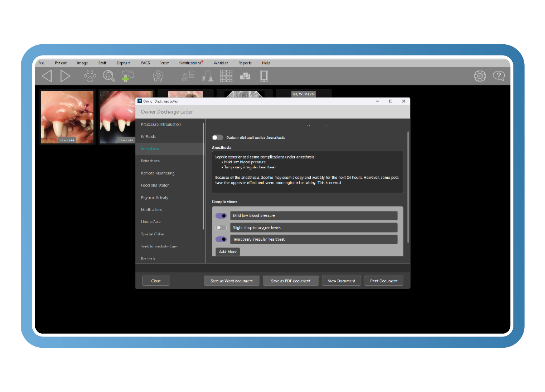Click the mobile device toolbar icon

pos(264,76)
